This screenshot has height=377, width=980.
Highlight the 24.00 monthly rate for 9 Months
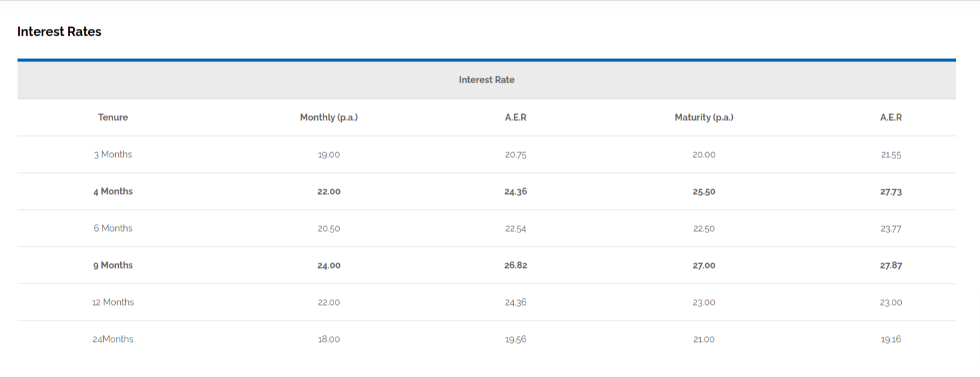(329, 266)
